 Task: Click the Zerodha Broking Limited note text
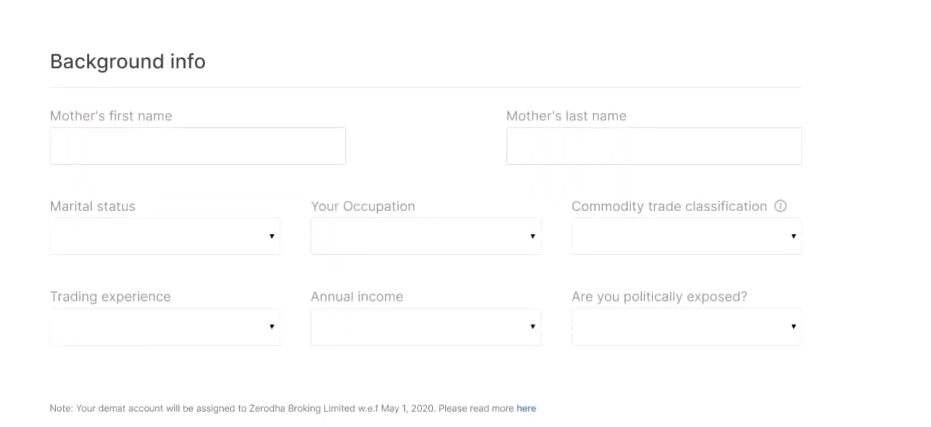[283, 408]
